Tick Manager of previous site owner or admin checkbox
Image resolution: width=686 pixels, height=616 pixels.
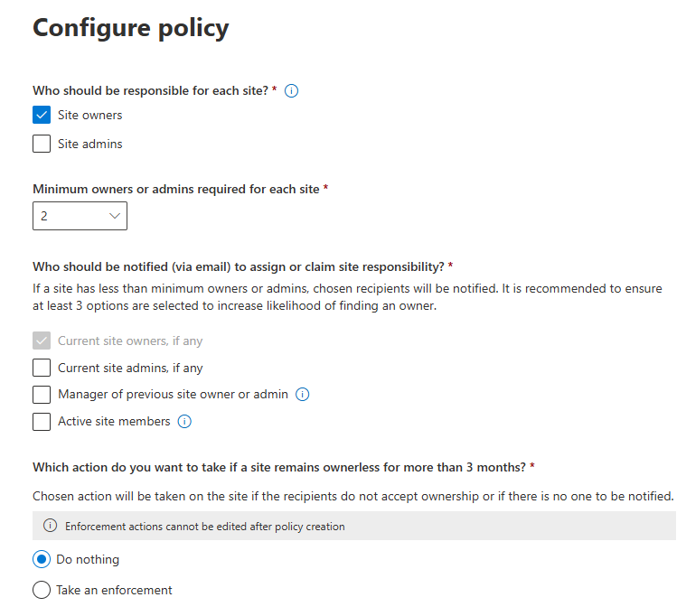pos(42,395)
